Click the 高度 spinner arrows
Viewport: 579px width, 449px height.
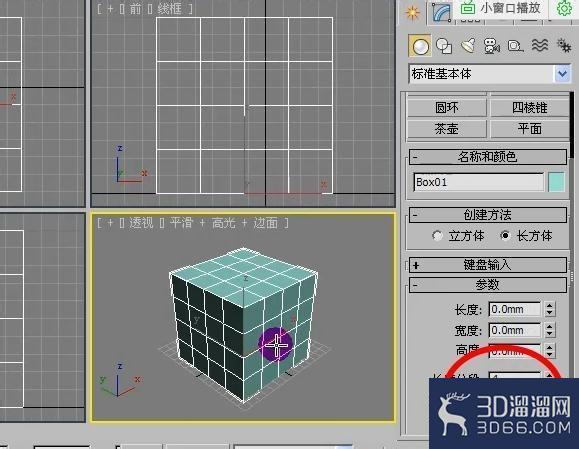click(x=550, y=351)
